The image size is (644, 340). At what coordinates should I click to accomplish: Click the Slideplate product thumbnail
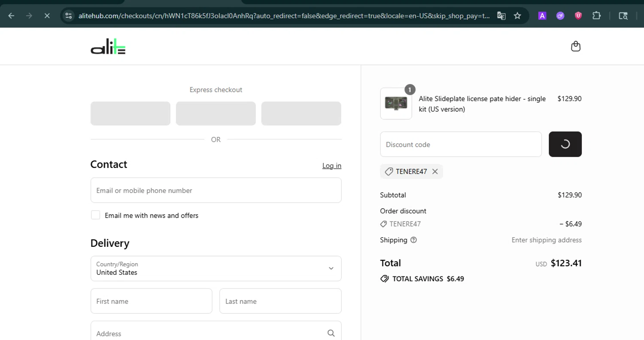(x=396, y=103)
